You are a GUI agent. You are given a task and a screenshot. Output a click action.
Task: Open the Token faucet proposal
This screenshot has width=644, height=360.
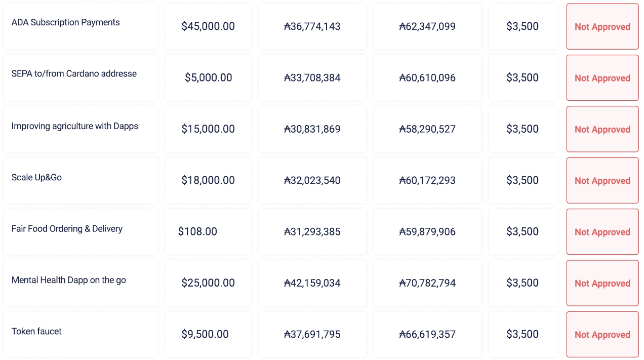(36, 332)
